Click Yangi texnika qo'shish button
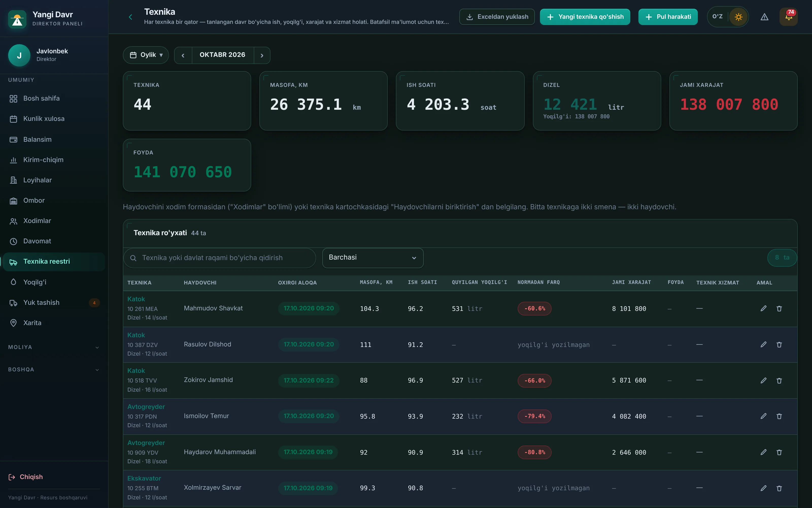812x508 pixels. click(585, 17)
